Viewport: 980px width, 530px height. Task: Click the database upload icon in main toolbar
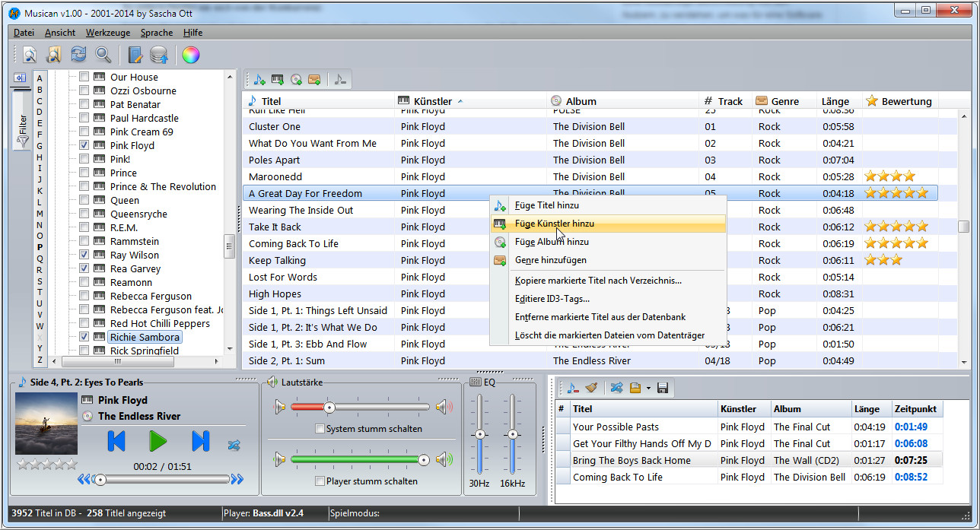click(159, 55)
